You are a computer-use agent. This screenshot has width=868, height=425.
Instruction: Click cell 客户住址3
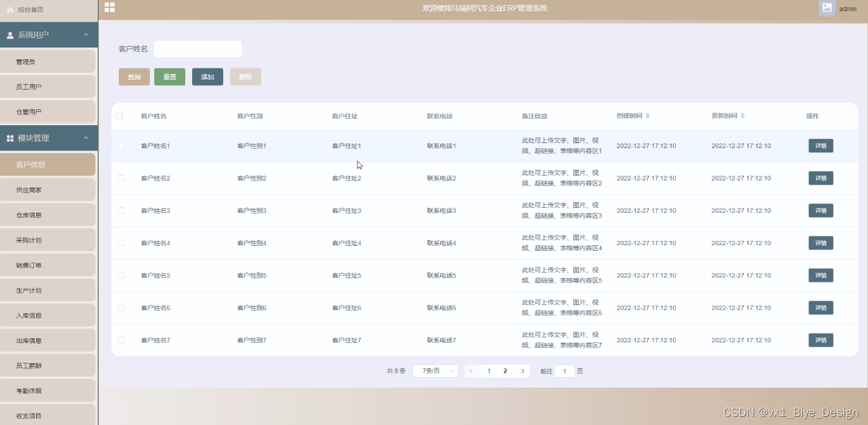(x=346, y=210)
